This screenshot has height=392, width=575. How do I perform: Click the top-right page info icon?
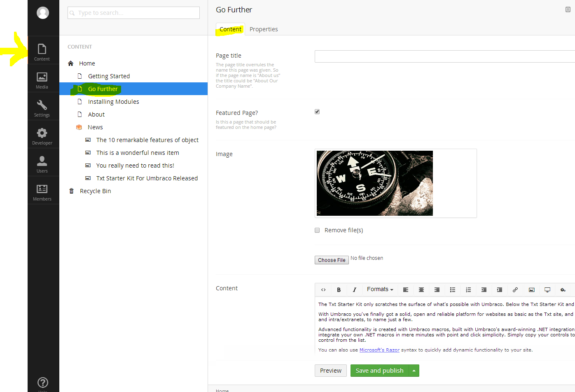coord(568,9)
